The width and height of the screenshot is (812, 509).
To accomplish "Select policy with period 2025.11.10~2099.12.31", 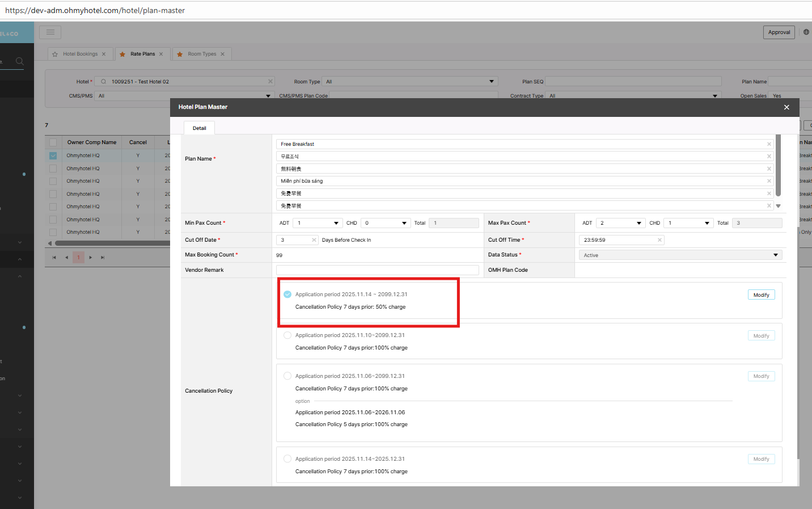I will point(287,335).
